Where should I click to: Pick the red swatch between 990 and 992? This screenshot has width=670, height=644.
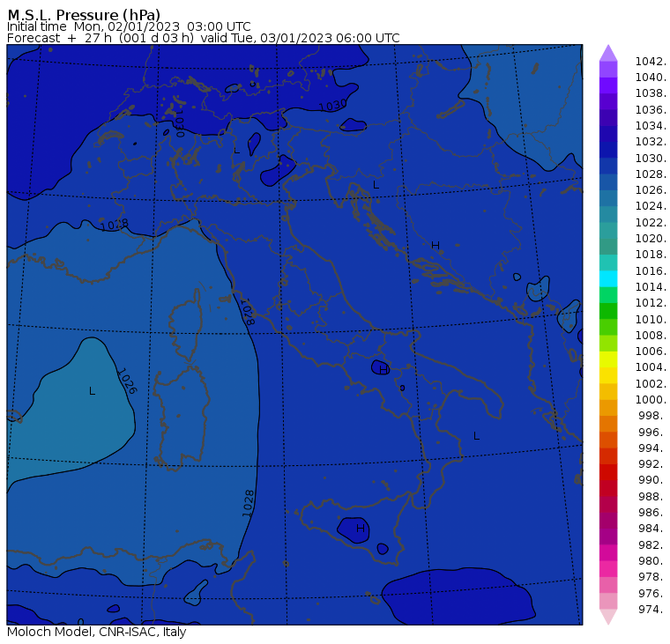point(608,472)
